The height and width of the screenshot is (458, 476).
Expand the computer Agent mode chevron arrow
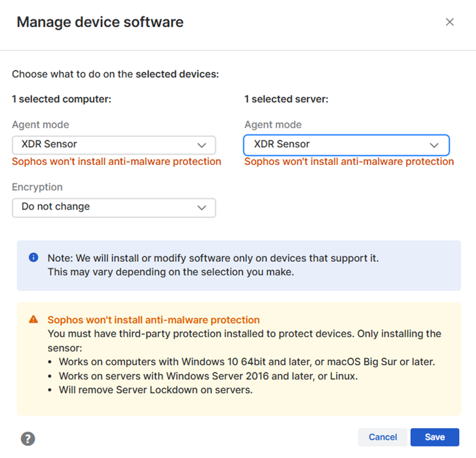coord(202,145)
